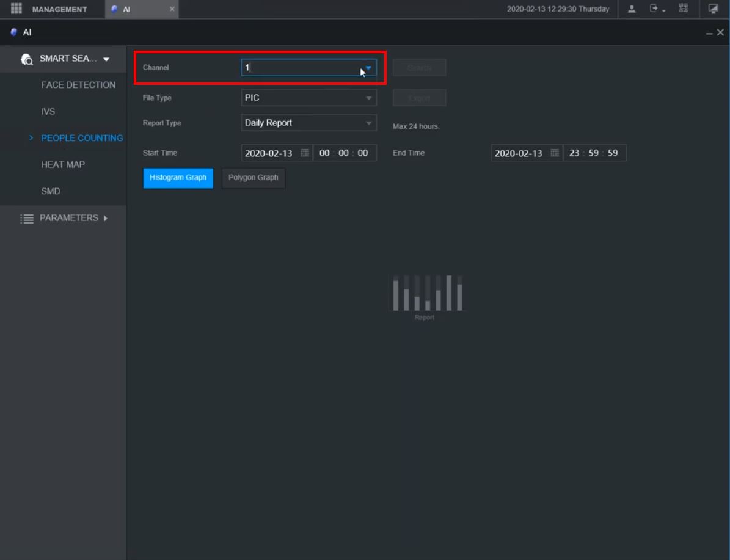The image size is (730, 560).
Task: Click the End Time minutes field
Action: [593, 153]
